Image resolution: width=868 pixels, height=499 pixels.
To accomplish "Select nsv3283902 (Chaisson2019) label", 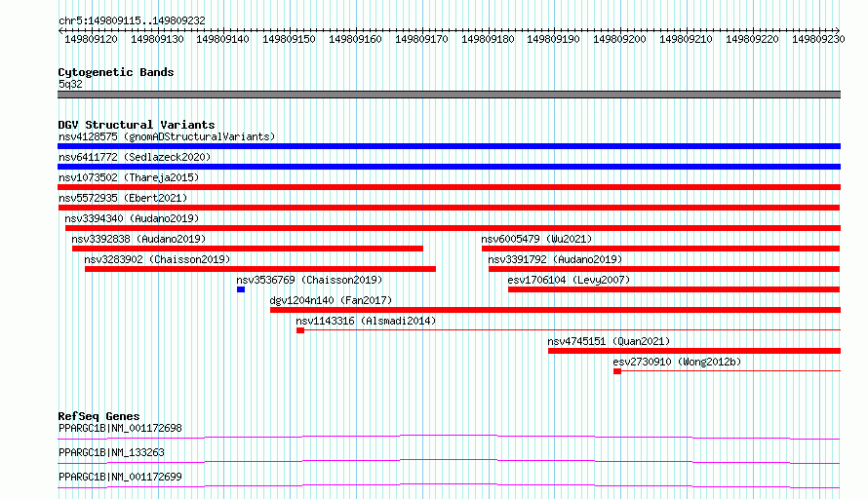I will [x=157, y=259].
